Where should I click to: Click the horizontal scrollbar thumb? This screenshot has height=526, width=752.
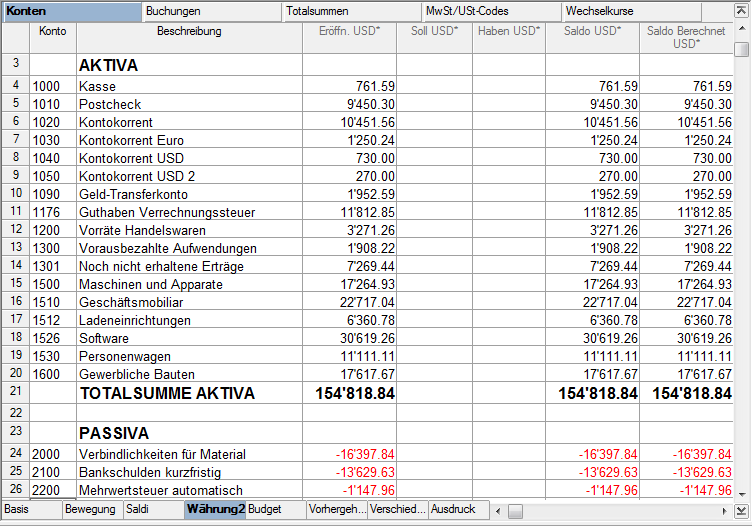click(x=515, y=511)
